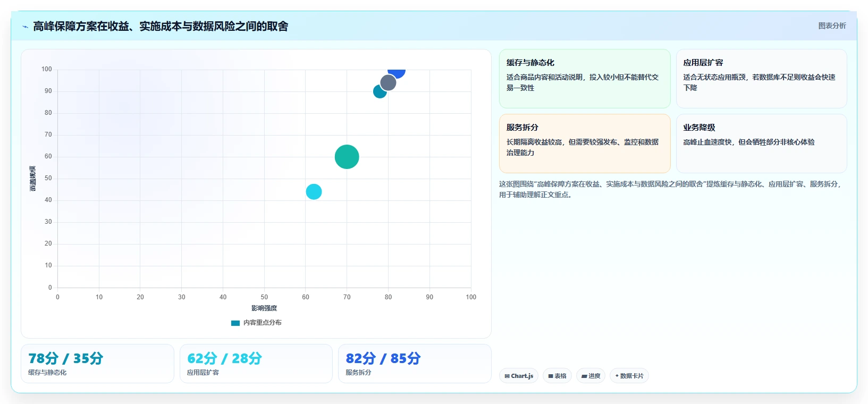Viewport: 868px width, 404px height.
Task: Open the 应用层扩容 description card
Action: (x=761, y=79)
